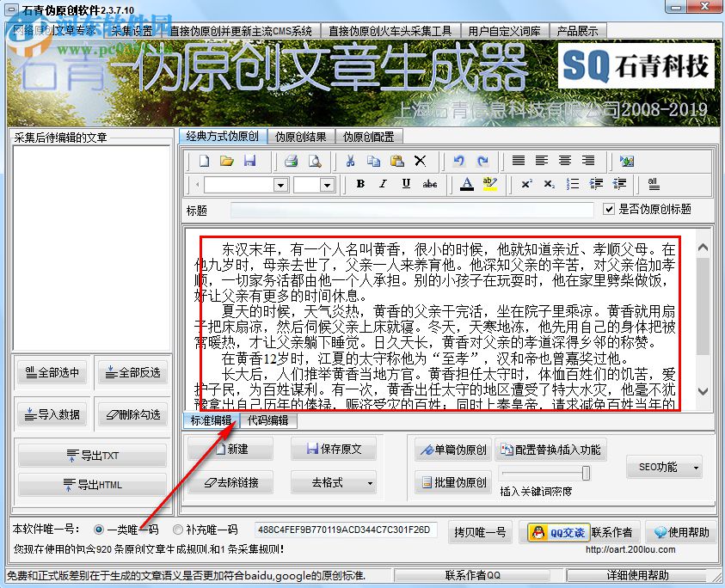Insert a bulleted list
The image size is (725, 588).
(573, 184)
